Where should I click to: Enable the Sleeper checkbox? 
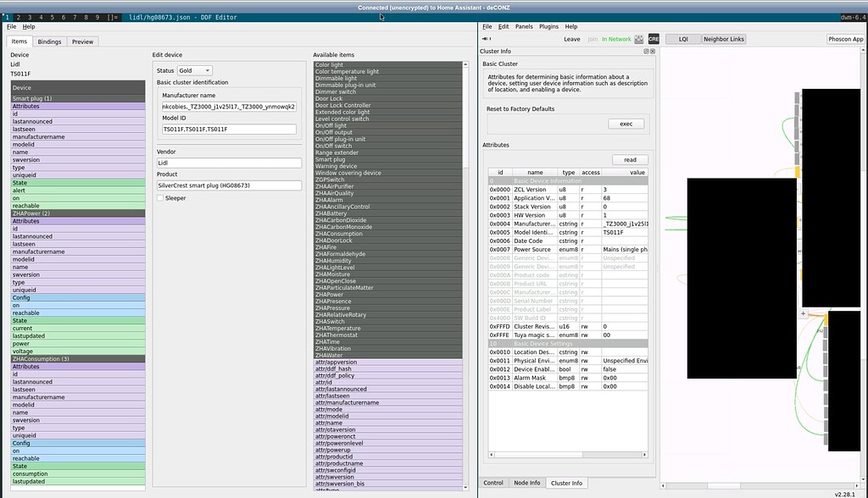(x=161, y=196)
